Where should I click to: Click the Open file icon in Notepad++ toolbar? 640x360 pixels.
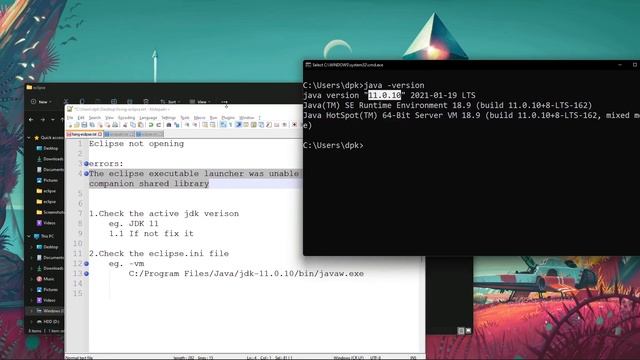(x=77, y=125)
